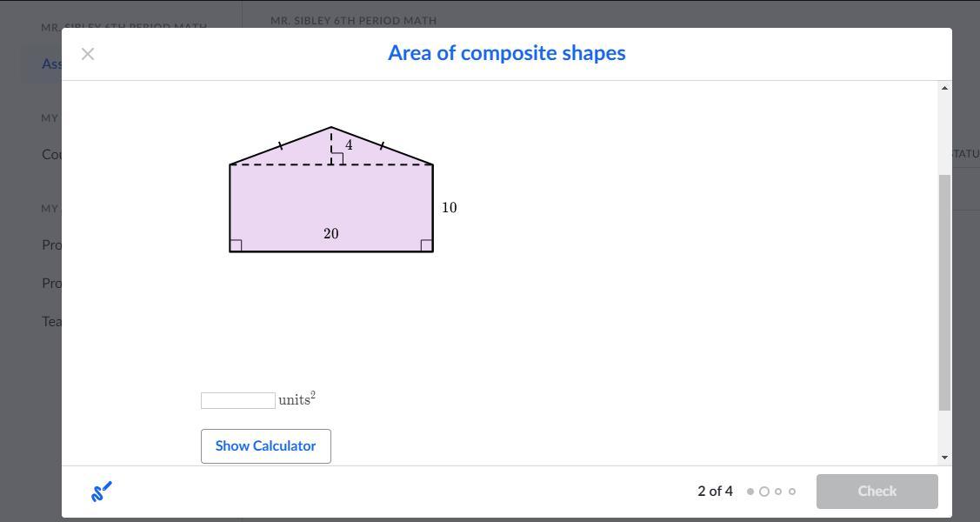Click the vertical scrollbar thumb
980x522 pixels.
click(x=944, y=292)
